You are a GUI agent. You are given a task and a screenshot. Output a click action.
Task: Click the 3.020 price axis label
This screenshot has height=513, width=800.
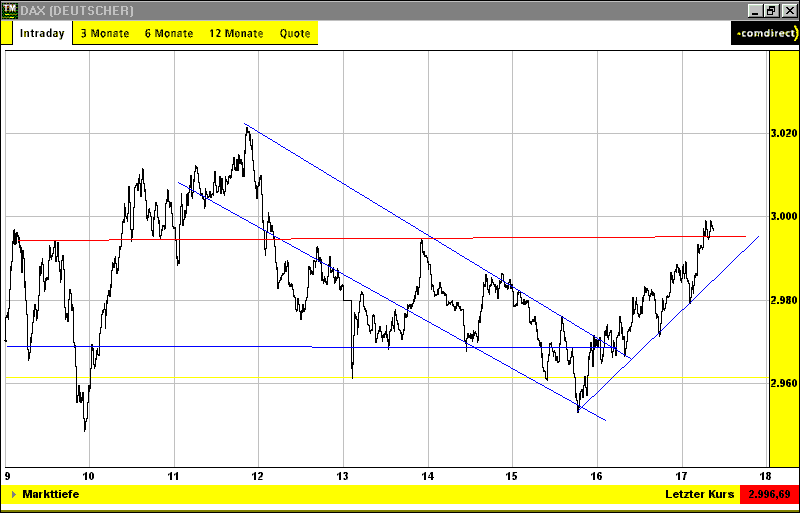coord(783,134)
